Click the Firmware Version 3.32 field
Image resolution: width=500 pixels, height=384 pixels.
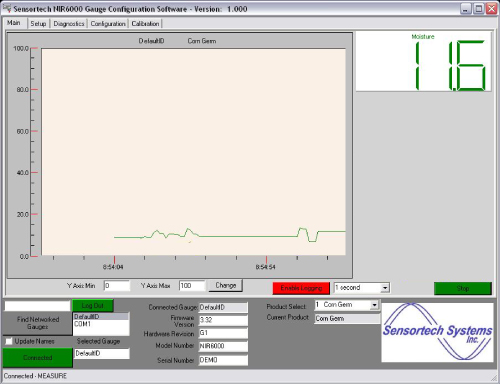tap(223, 320)
